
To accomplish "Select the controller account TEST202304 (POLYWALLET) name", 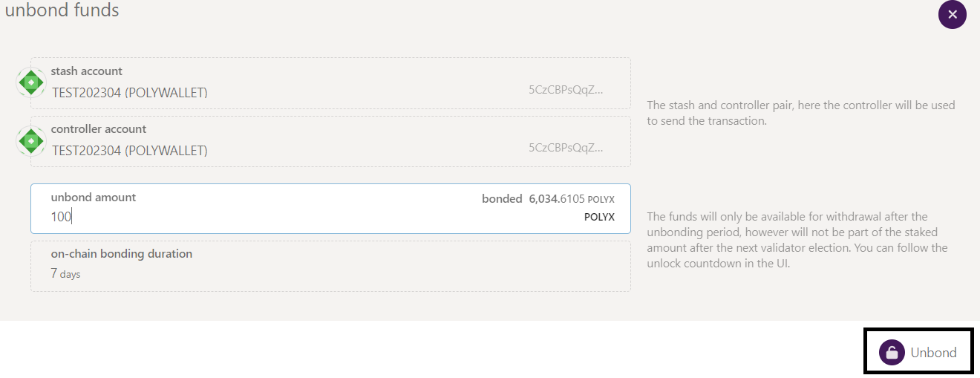I will coord(130,151).
